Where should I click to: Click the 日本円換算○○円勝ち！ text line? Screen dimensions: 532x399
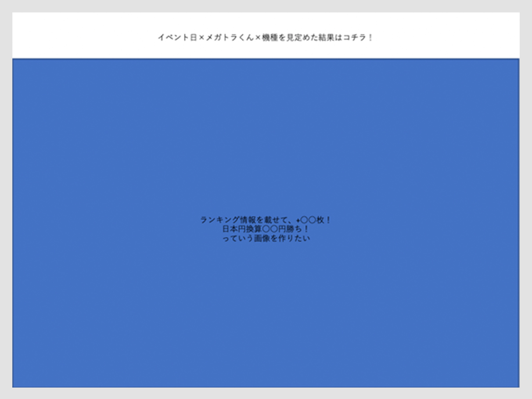click(x=265, y=229)
